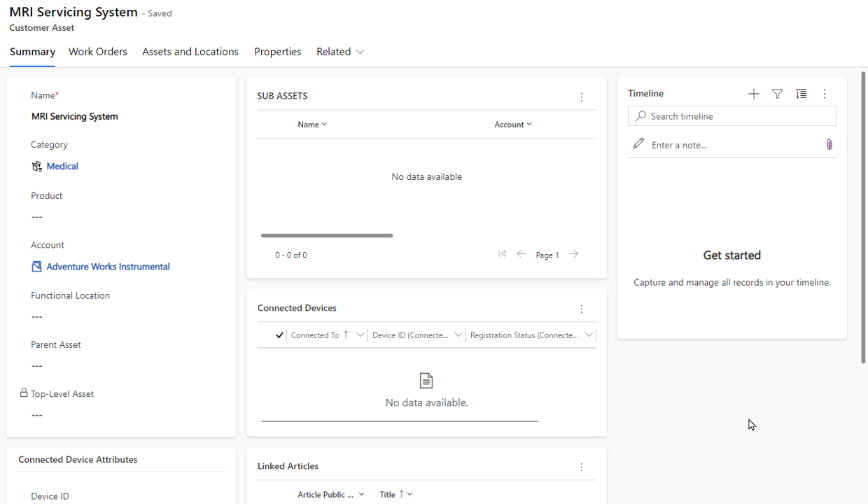Click the Linked Articles heading
The width and height of the screenshot is (868, 504).
point(288,466)
